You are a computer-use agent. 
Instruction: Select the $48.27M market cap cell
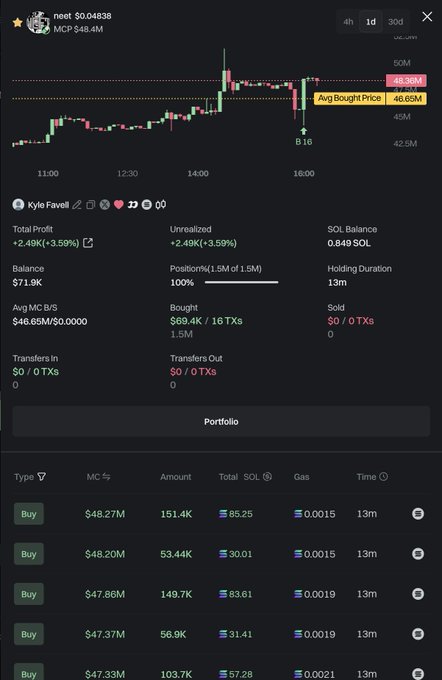pos(105,514)
